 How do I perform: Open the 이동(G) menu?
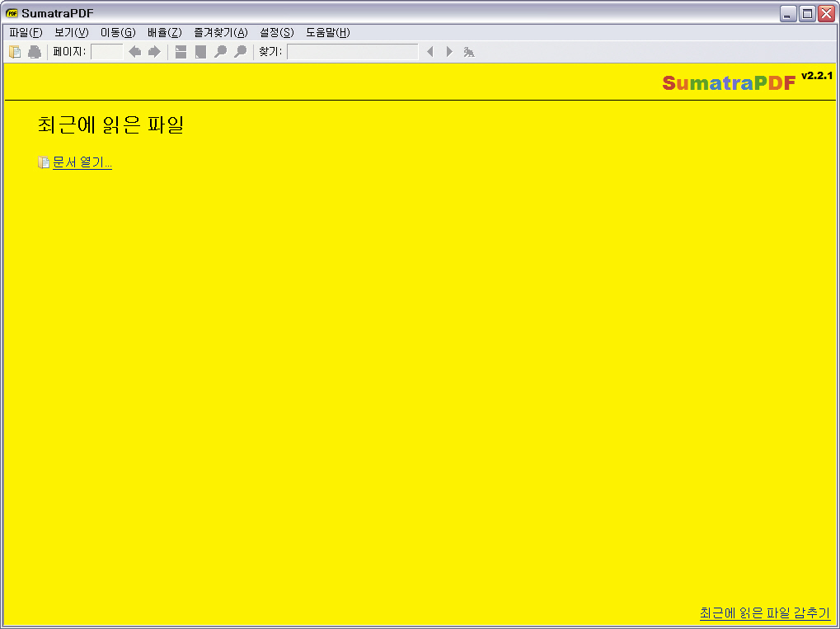[118, 33]
